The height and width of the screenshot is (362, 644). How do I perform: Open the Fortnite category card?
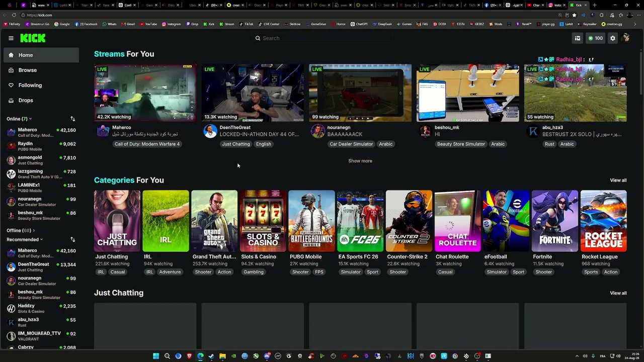[x=555, y=221]
